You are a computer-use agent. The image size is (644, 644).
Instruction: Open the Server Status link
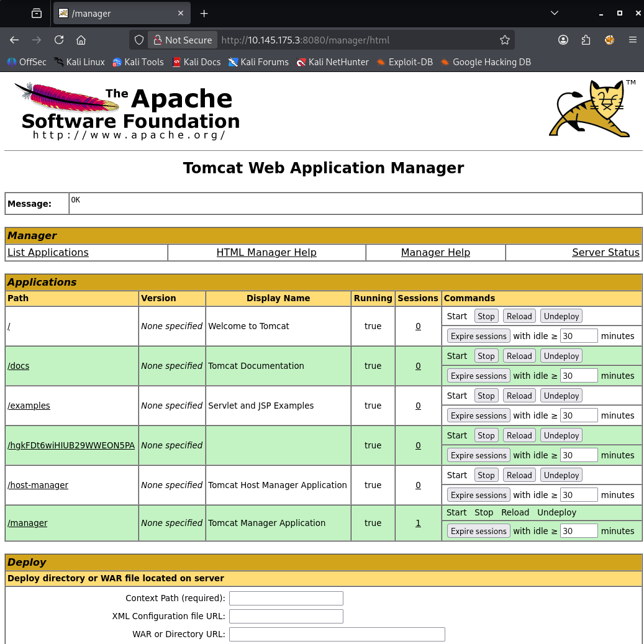pos(605,252)
